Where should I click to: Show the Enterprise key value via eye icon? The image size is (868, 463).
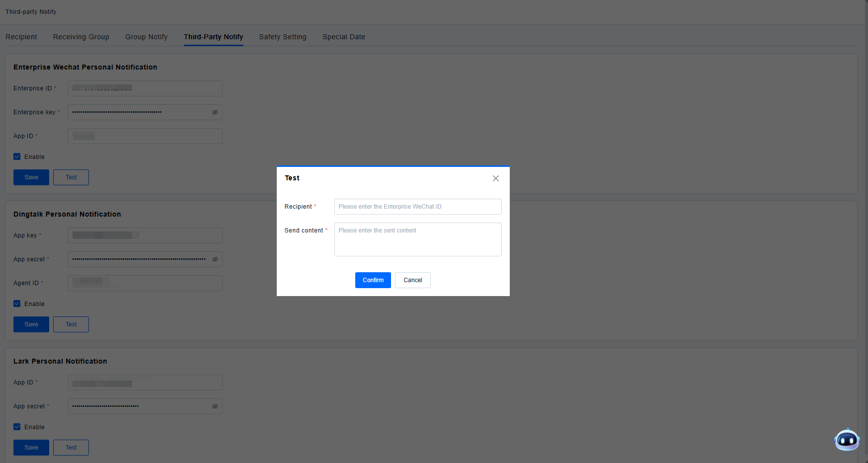tap(215, 112)
